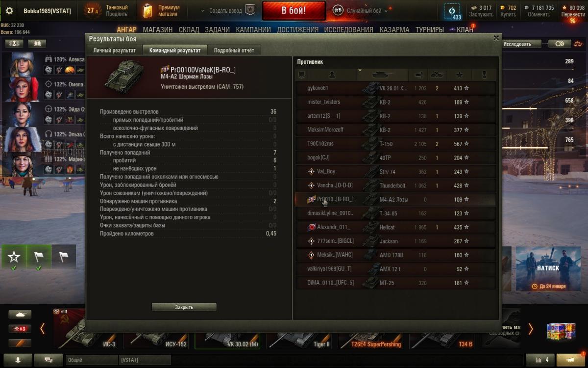The width and height of the screenshot is (588, 368).
Task: Switch to the personal result tab
Action: point(115,50)
